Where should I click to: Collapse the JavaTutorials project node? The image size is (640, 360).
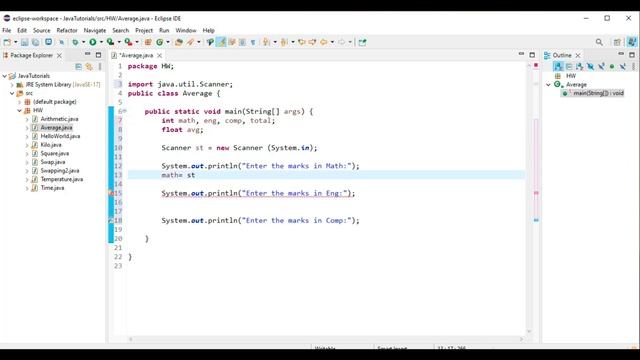4,76
